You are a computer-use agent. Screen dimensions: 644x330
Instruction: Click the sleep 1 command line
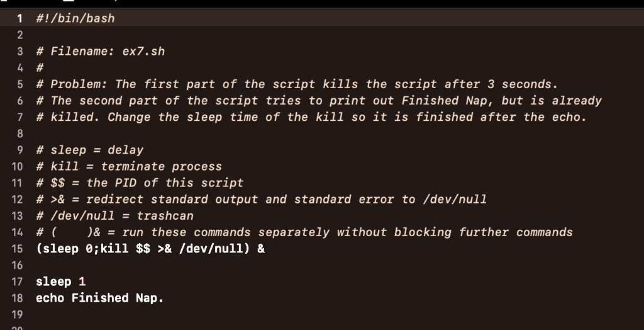point(61,282)
